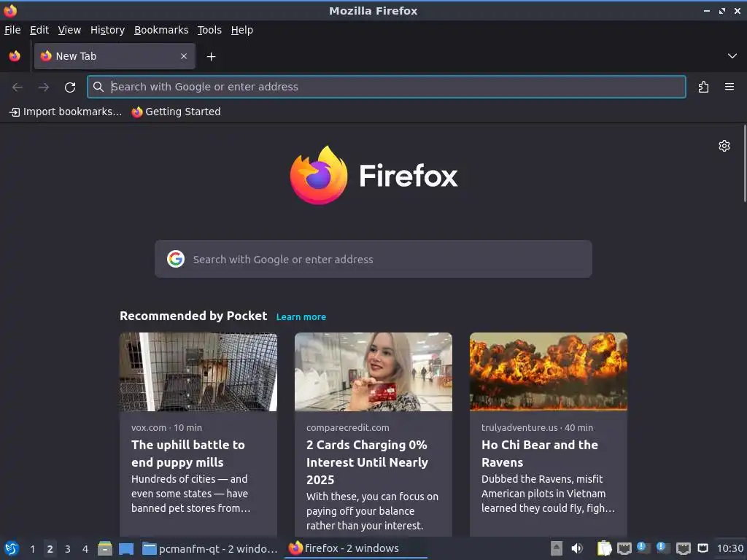The image size is (747, 560).
Task: Click the Firefox icon in title bar
Action: coord(10,10)
